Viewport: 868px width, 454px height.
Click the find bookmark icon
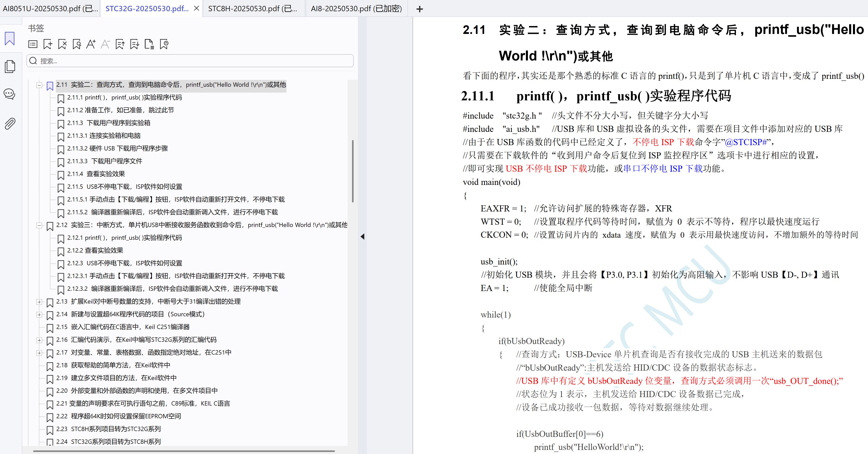point(77,44)
